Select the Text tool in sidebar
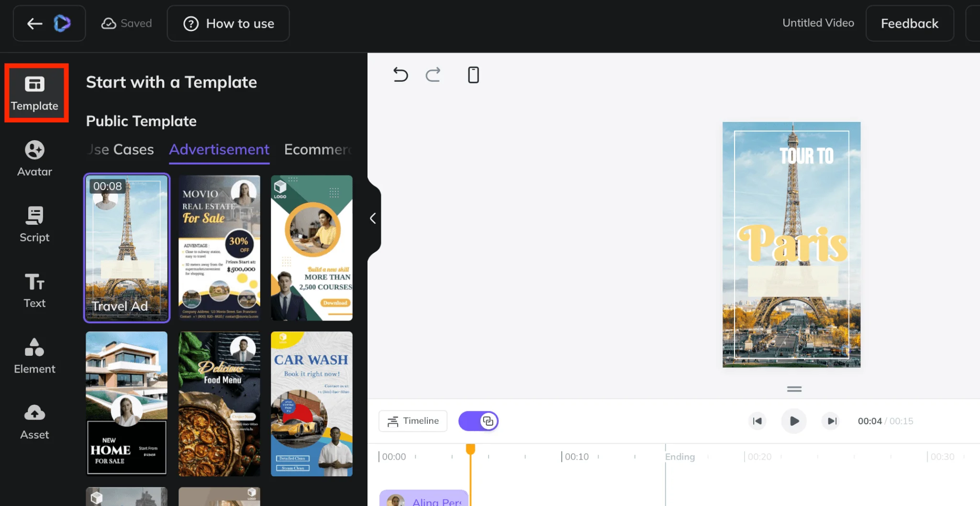Viewport: 980px width, 506px height. (34, 290)
